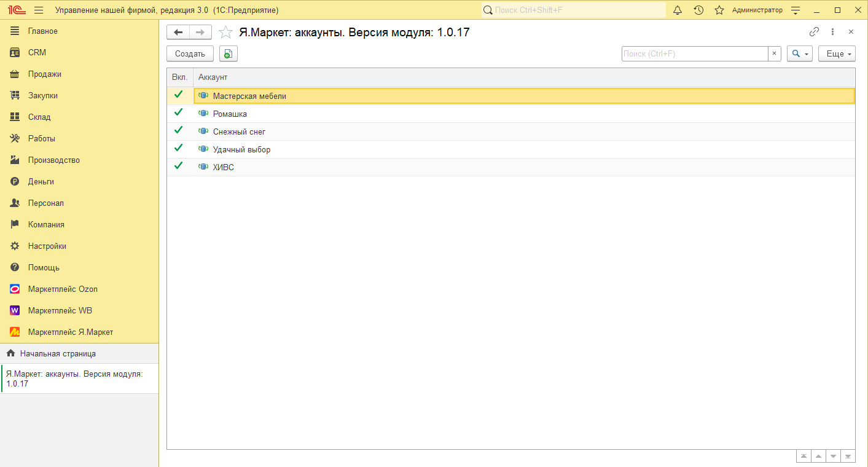The width and height of the screenshot is (868, 467).
Task: Open Маркетплейс Ozon section
Action: tap(63, 289)
